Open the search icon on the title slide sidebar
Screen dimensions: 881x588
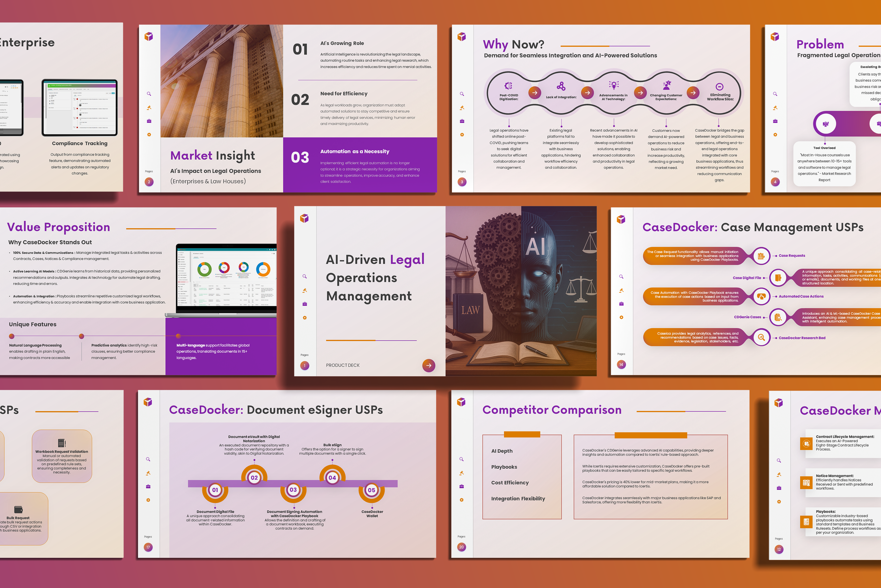tap(305, 276)
